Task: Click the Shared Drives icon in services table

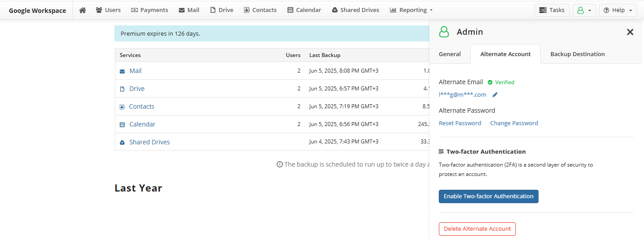Action: point(122,143)
